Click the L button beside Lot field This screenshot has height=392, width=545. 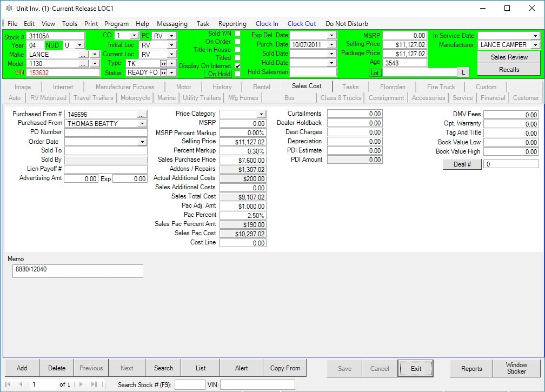coord(463,72)
